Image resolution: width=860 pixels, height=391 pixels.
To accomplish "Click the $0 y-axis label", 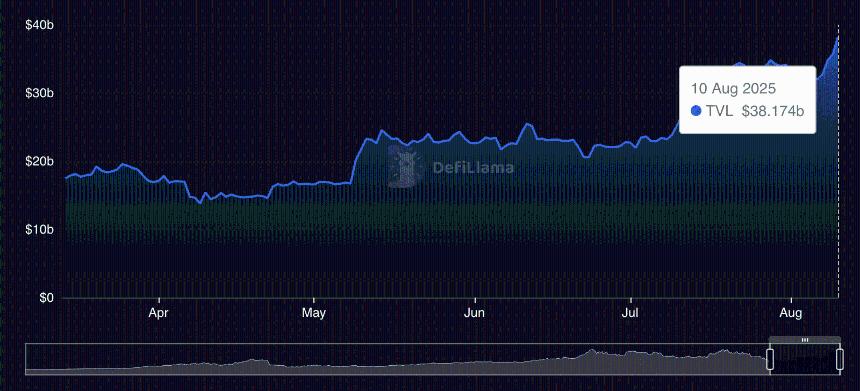I will pyautogui.click(x=47, y=297).
